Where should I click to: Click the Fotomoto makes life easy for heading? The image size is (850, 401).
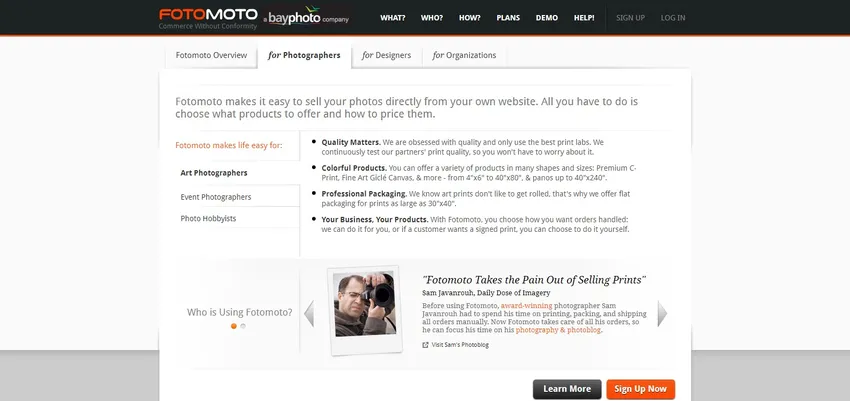coord(229,145)
